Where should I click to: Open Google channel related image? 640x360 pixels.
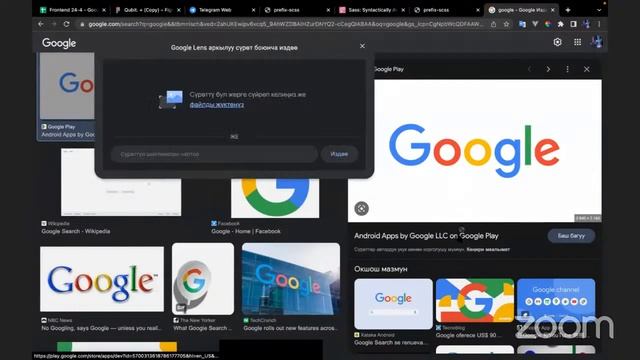(x=556, y=301)
